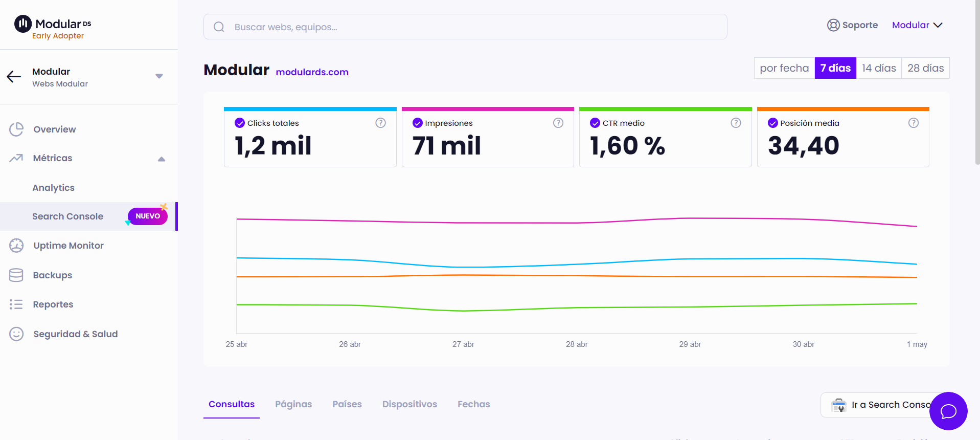This screenshot has width=980, height=440.
Task: Click help icon on Clicks totales card
Action: coord(380,123)
